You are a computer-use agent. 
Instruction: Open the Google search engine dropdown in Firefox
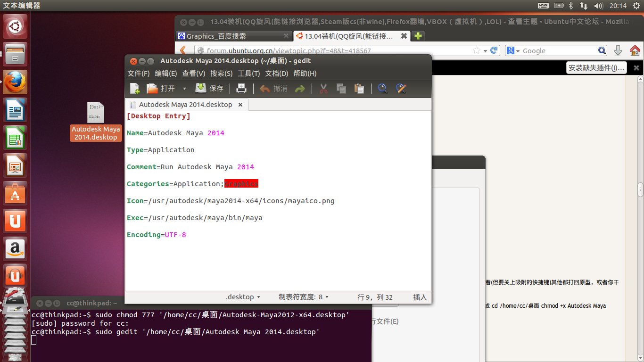[513, 50]
